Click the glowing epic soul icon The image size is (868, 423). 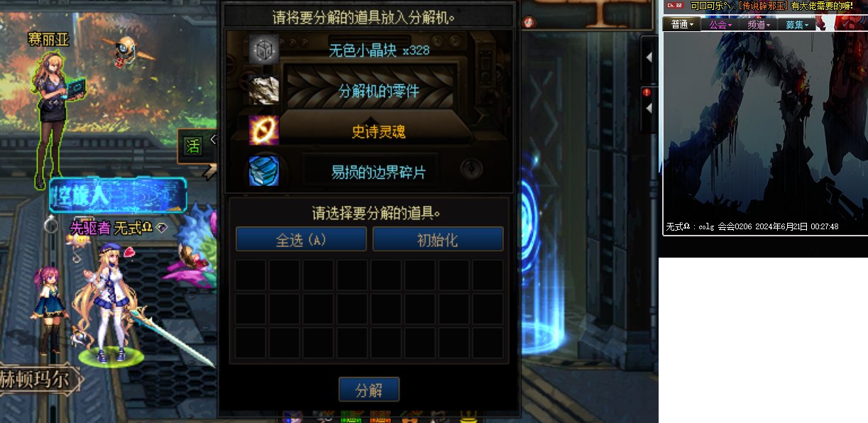263,131
